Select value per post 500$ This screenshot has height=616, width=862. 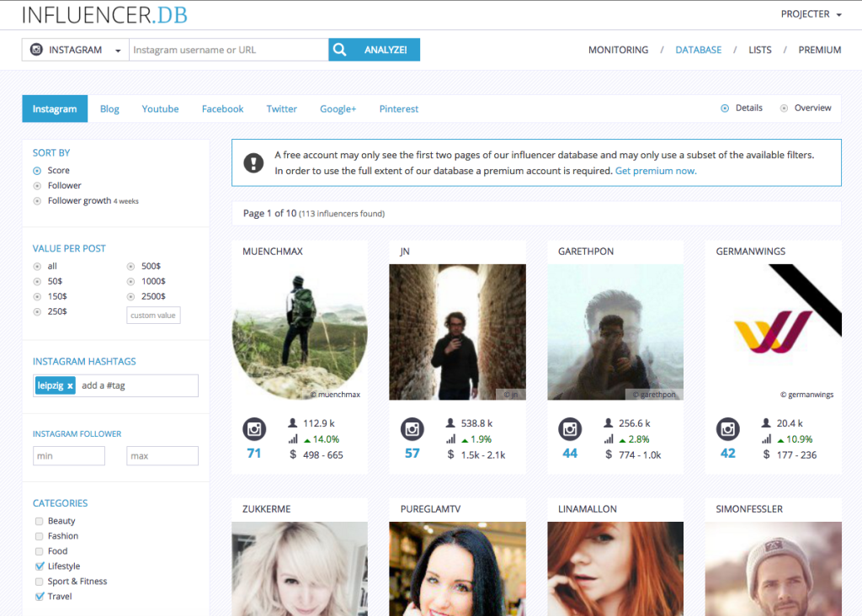click(x=130, y=267)
